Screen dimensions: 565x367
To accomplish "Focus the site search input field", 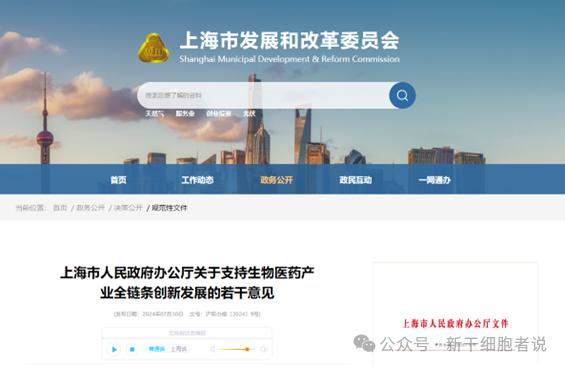I will coord(263,95).
